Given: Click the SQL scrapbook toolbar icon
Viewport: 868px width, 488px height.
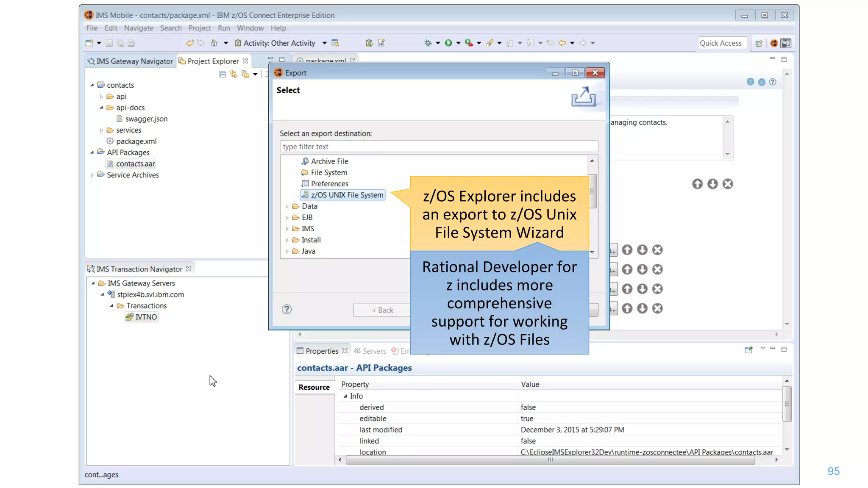Looking at the screenshot, I should [381, 43].
